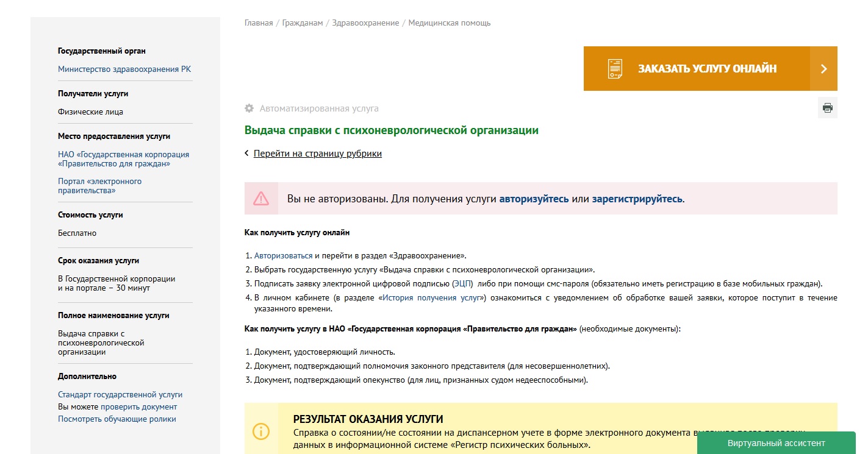Open Здравоохранение breadcrumb link

coord(365,23)
